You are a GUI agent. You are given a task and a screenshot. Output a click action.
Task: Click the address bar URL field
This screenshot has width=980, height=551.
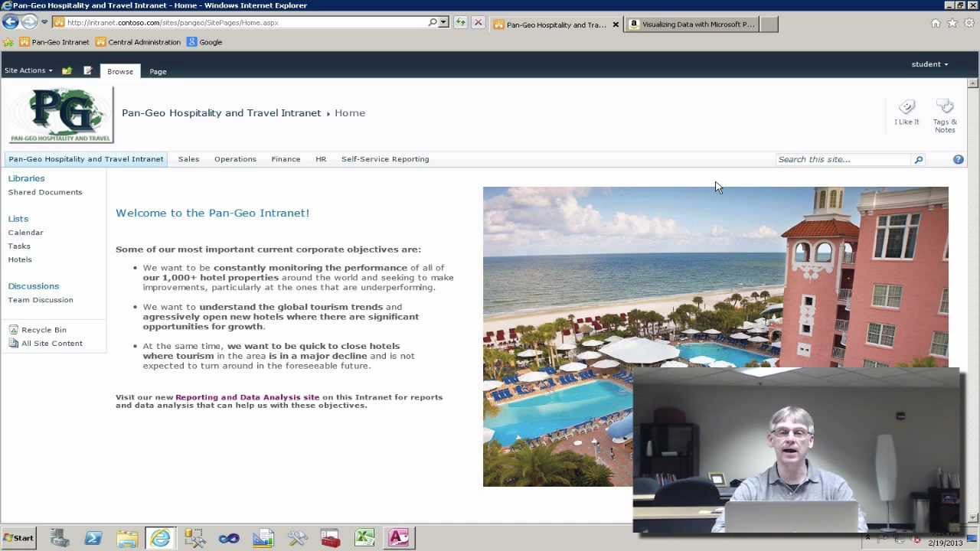click(245, 22)
